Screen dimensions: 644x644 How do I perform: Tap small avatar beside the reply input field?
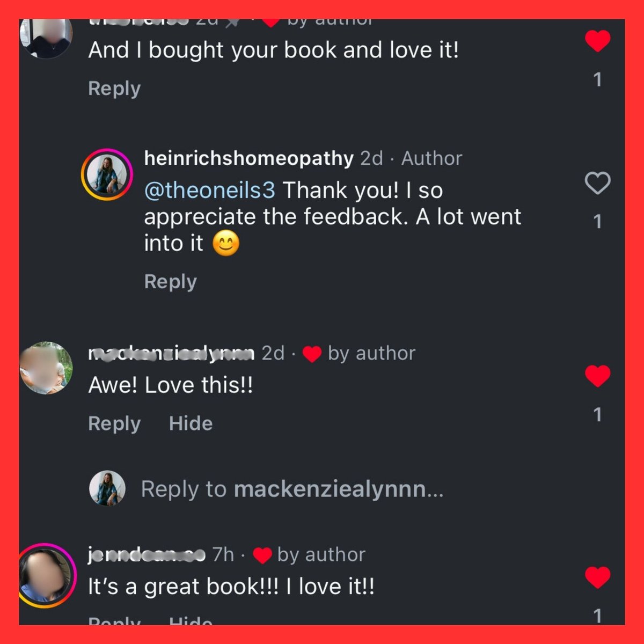(107, 488)
